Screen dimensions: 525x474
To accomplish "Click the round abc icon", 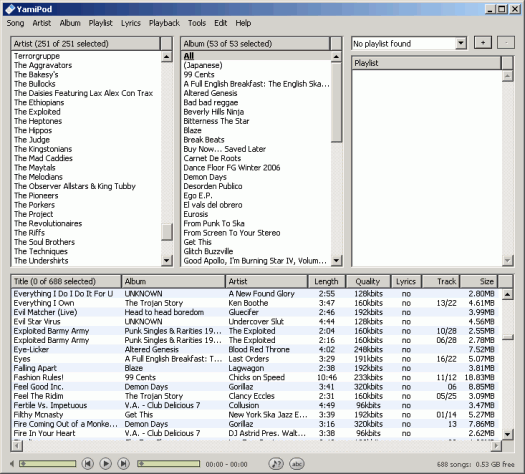I will tap(297, 464).
